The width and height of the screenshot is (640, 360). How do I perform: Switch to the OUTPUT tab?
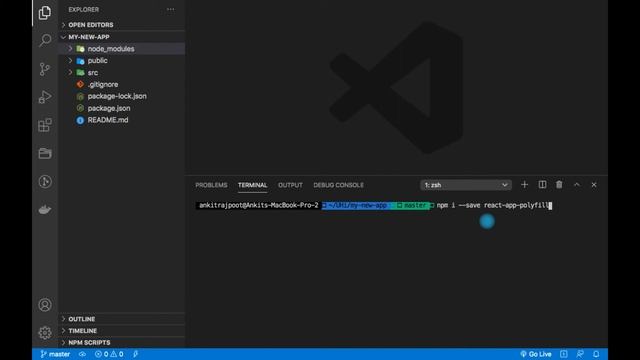[x=290, y=185]
